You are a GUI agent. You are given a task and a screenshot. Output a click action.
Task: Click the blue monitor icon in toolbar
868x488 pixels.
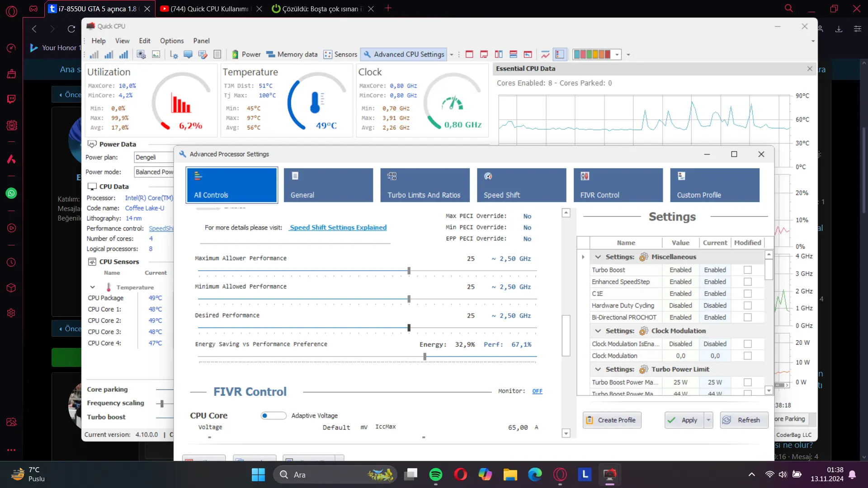[x=188, y=55]
